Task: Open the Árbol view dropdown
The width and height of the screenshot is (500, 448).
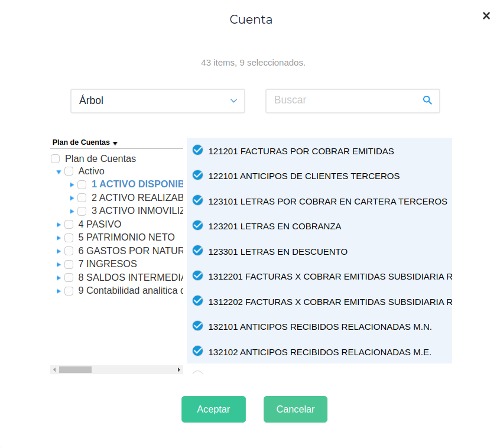Action: coord(157,101)
